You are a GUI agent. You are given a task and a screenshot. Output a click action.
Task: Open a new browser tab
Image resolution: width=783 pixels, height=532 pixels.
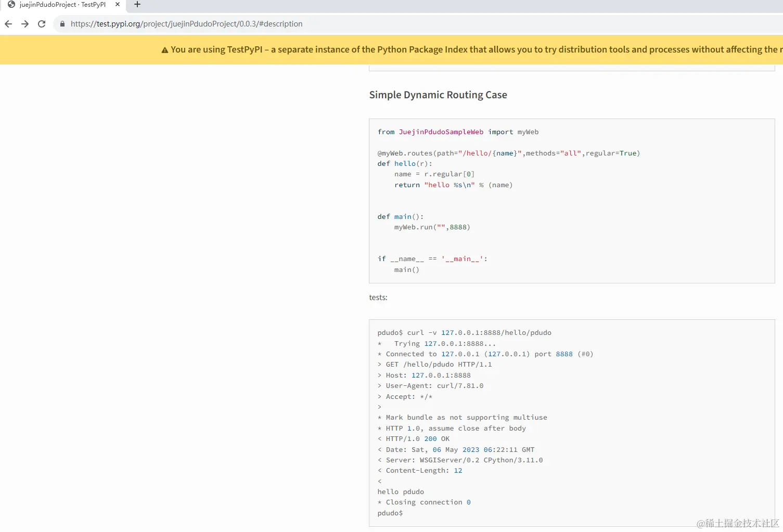[x=137, y=5]
